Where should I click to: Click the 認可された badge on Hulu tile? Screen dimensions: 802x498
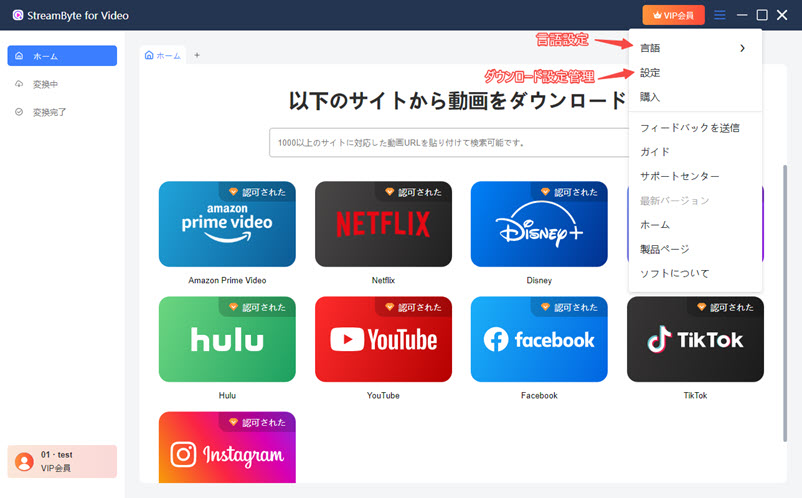(257, 307)
